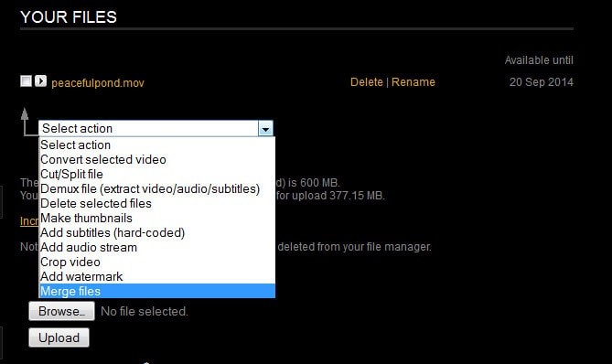The height and width of the screenshot is (364, 612).
Task: Pick 'Add watermark' action
Action: click(157, 276)
